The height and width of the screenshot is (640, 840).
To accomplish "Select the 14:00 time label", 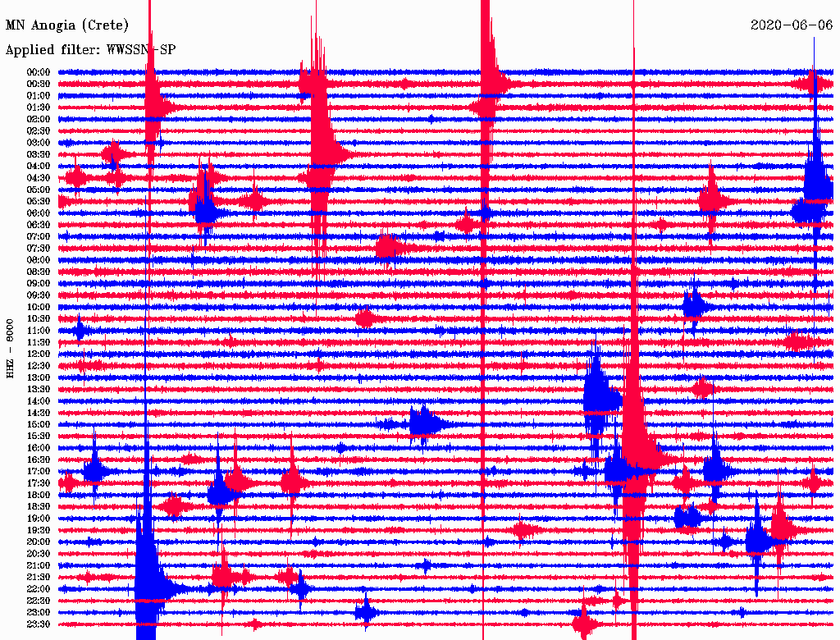I will [x=39, y=401].
